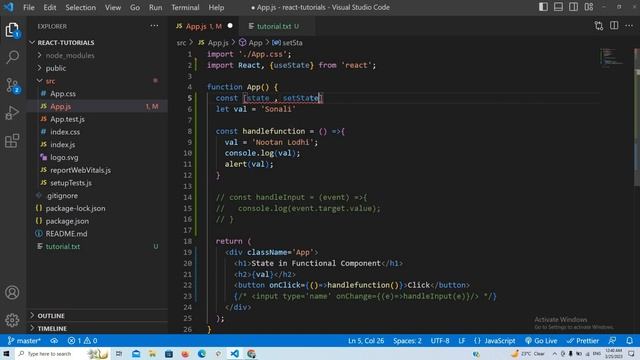
Task: Toggle the primary side bar layout icon
Action: (543, 7)
